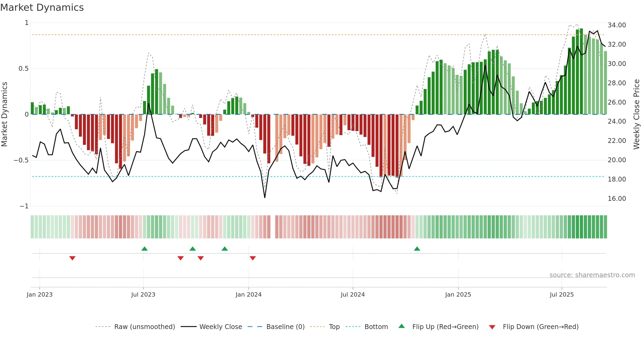
Task: Click the tallest dark green bar in 2025
Action: tap(581, 71)
